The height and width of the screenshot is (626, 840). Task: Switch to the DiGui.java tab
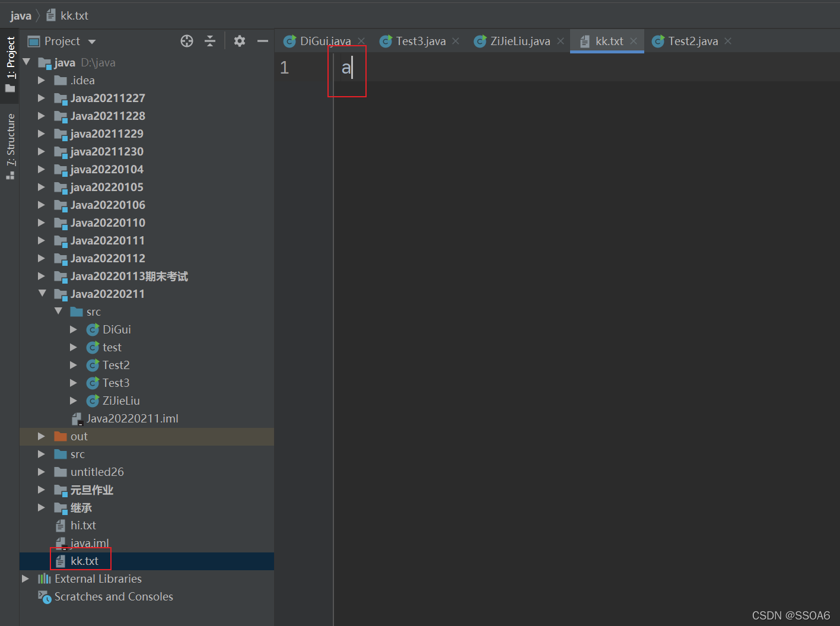click(x=326, y=41)
